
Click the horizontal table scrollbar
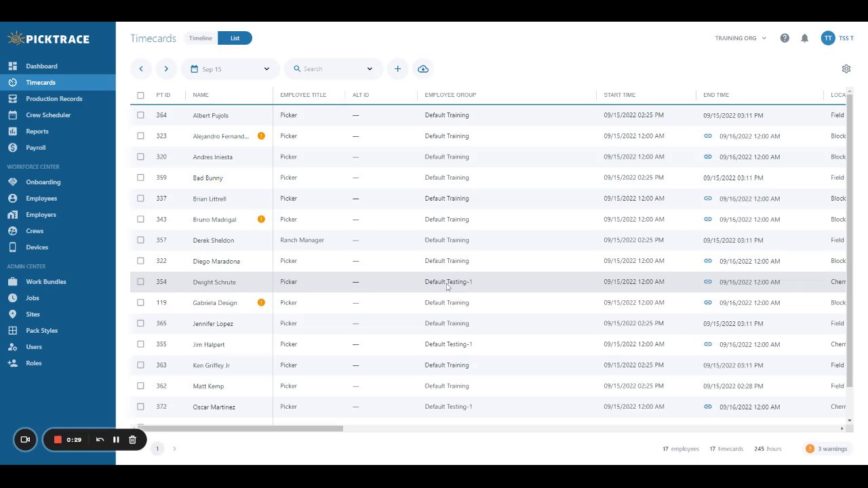241,428
